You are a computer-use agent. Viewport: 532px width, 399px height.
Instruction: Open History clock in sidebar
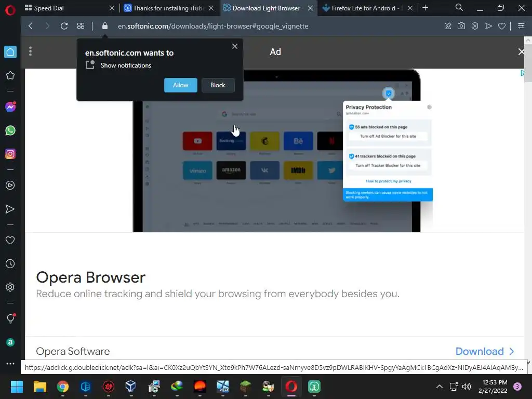[10, 263]
